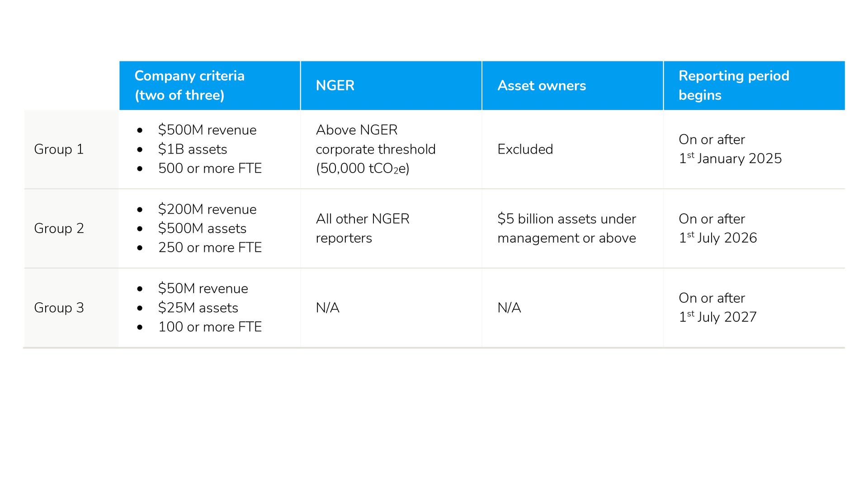Select the "$1B assets" bullet item
The image size is (868, 488).
[193, 149]
